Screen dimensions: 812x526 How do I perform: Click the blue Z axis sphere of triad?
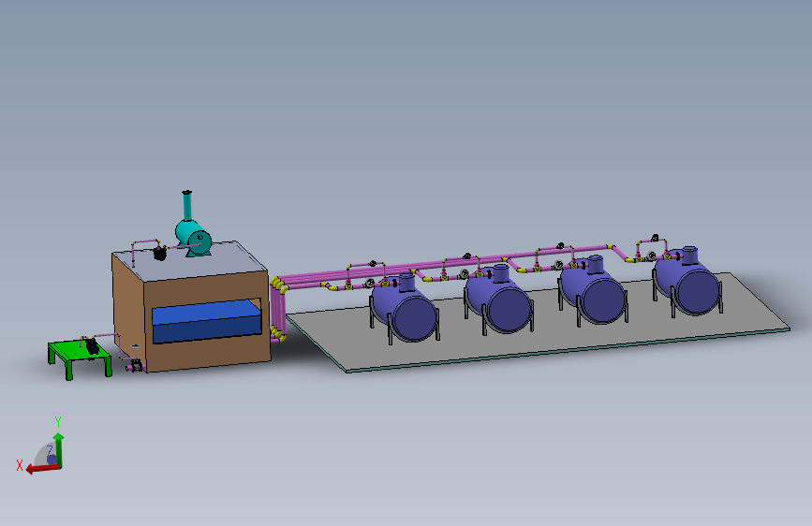pyautogui.click(x=52, y=460)
